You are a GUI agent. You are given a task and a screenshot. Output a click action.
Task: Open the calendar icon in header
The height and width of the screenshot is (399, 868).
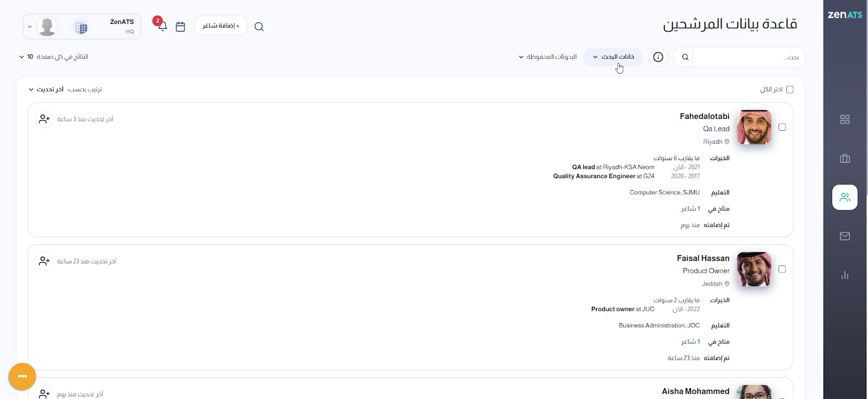181,27
